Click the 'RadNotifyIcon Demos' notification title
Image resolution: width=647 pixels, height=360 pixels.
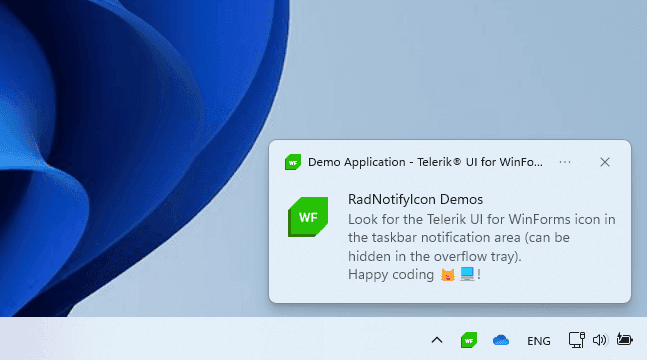(416, 199)
